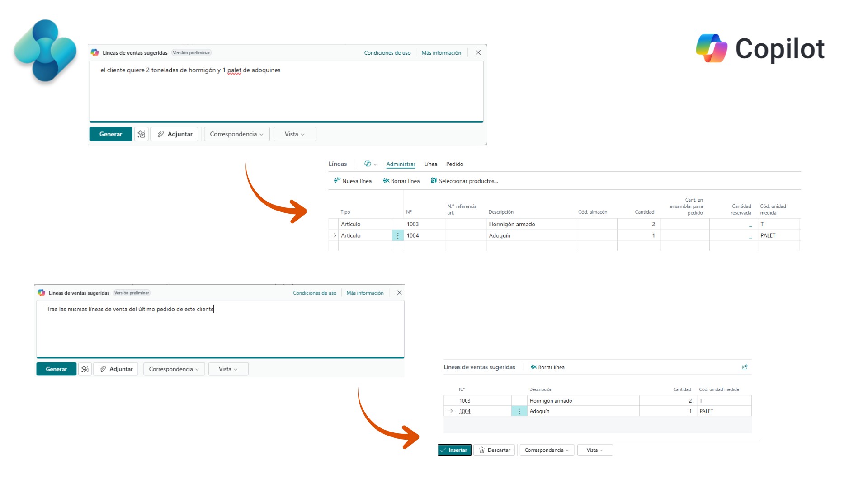The height and width of the screenshot is (488, 868).
Task: Open the Copilot dropdown beside the Líneas heading
Action: (x=371, y=164)
